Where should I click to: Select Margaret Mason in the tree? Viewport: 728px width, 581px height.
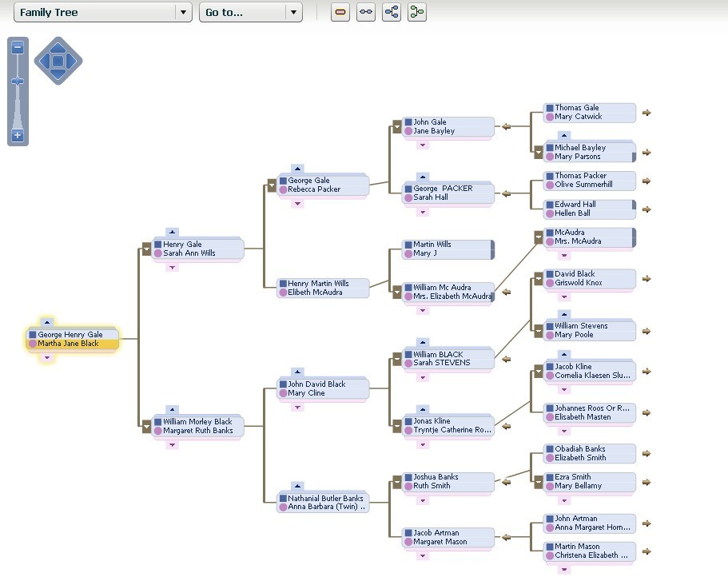[440, 542]
